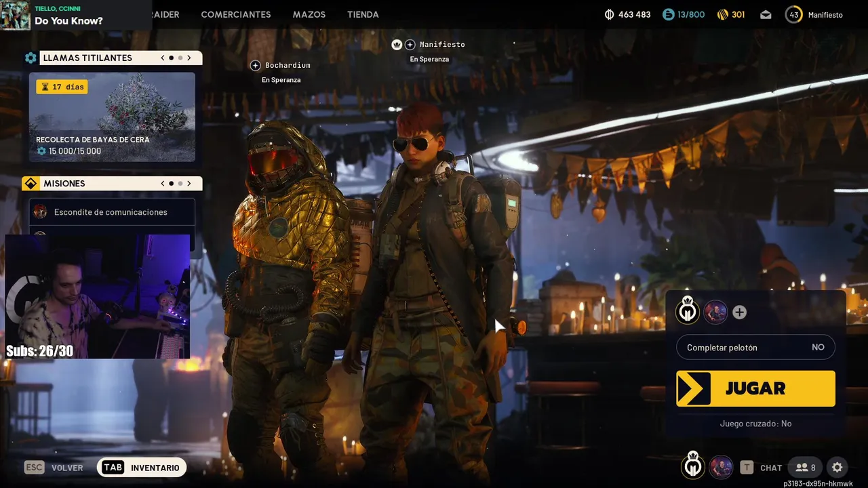Go to next Llamas Titilantes page arrow
Viewport: 868px width, 488px height.
click(x=189, y=58)
